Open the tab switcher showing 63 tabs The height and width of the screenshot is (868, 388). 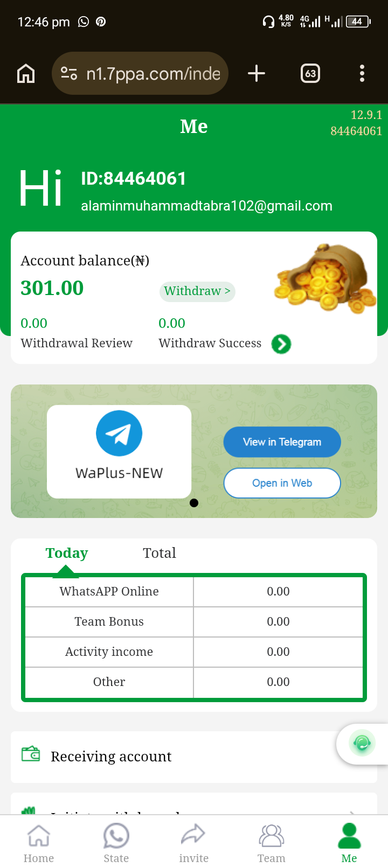[310, 73]
